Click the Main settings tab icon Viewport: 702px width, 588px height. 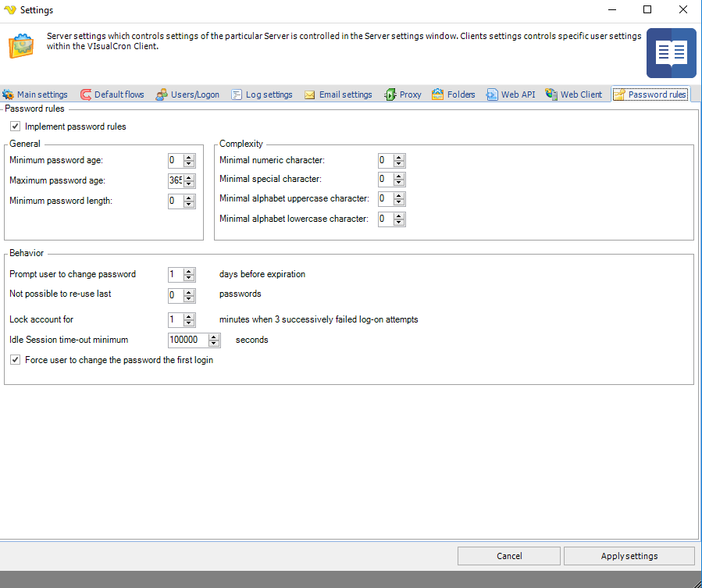(x=9, y=94)
